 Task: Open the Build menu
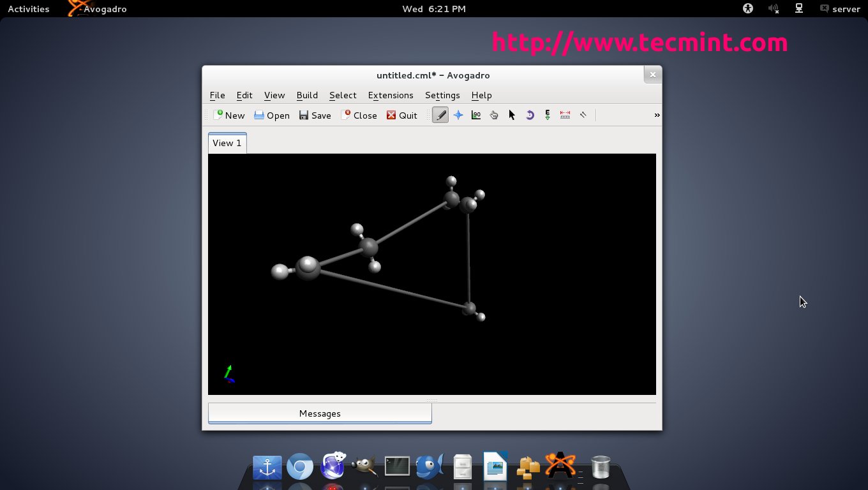[x=307, y=95]
